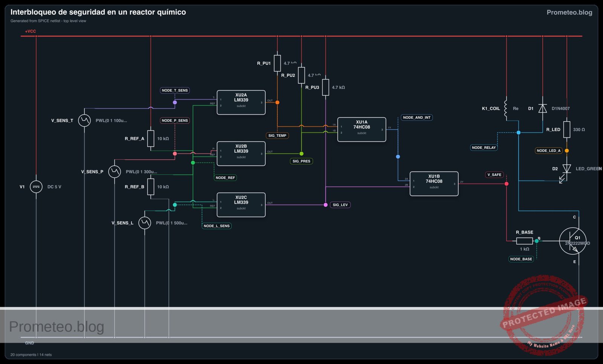603x364 pixels.
Task: Click the '10 kΩ' value beside R_REF_A
Action: click(x=163, y=139)
